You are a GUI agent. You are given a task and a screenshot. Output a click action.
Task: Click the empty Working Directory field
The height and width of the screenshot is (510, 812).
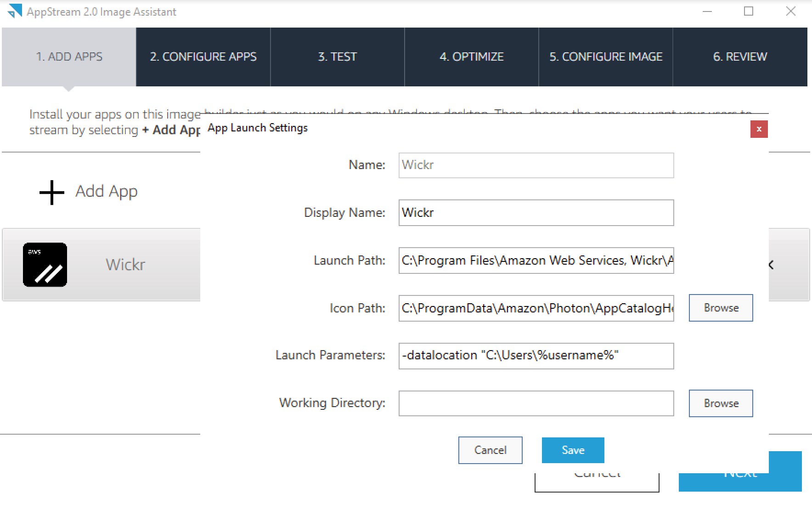[x=536, y=403]
